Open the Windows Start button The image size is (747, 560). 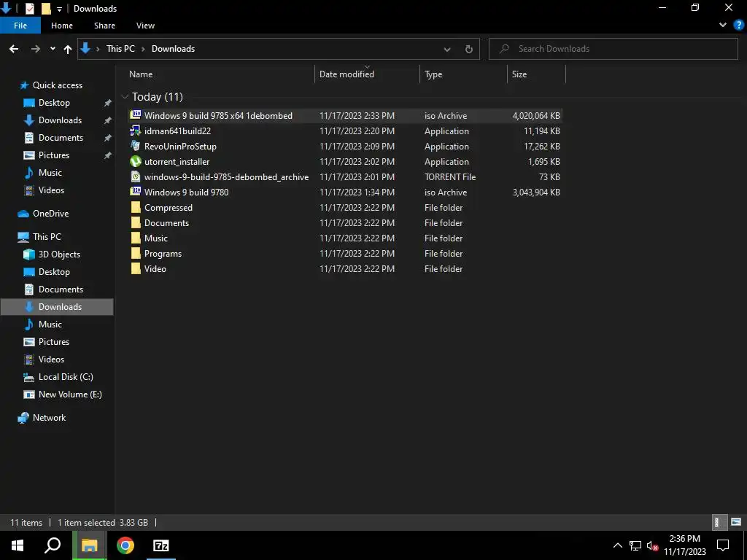click(18, 545)
